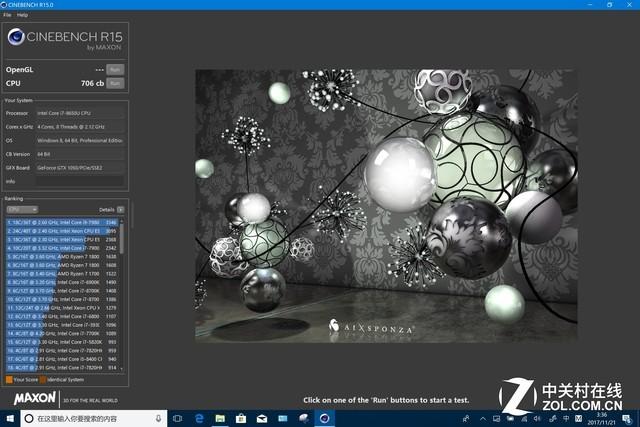
Task: Run the OpenGL benchmark test
Action: point(114,69)
